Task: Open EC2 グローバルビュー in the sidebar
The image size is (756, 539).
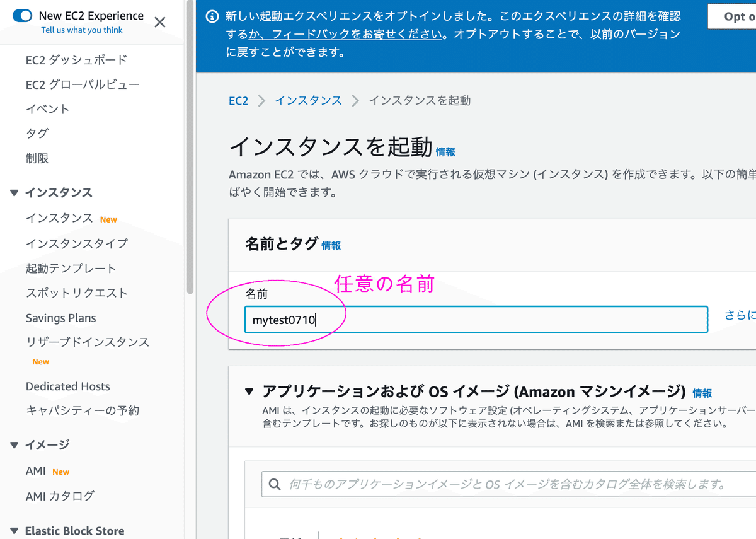Action: click(83, 84)
